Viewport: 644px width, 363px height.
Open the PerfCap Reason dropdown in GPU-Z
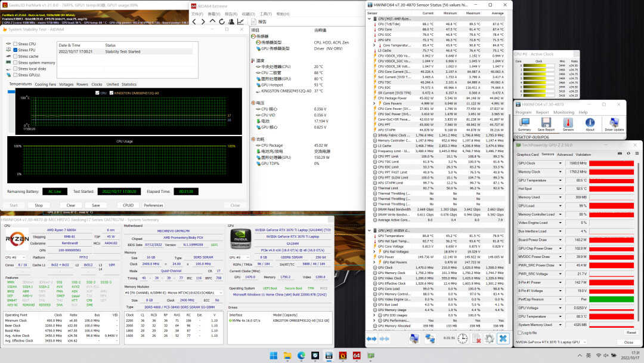click(x=560, y=299)
